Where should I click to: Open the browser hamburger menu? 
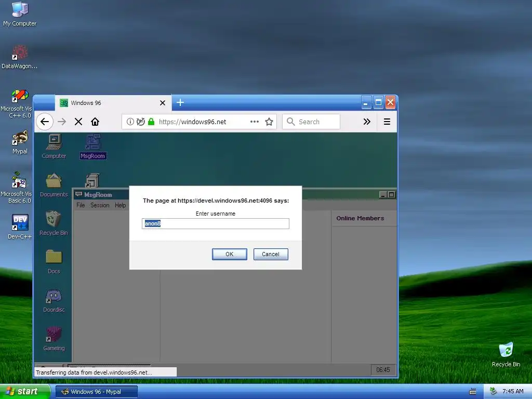coord(387,122)
